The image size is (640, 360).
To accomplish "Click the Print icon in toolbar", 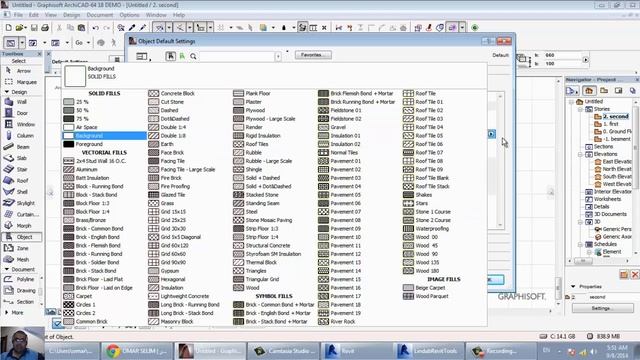I will pyautogui.click(x=45, y=28).
